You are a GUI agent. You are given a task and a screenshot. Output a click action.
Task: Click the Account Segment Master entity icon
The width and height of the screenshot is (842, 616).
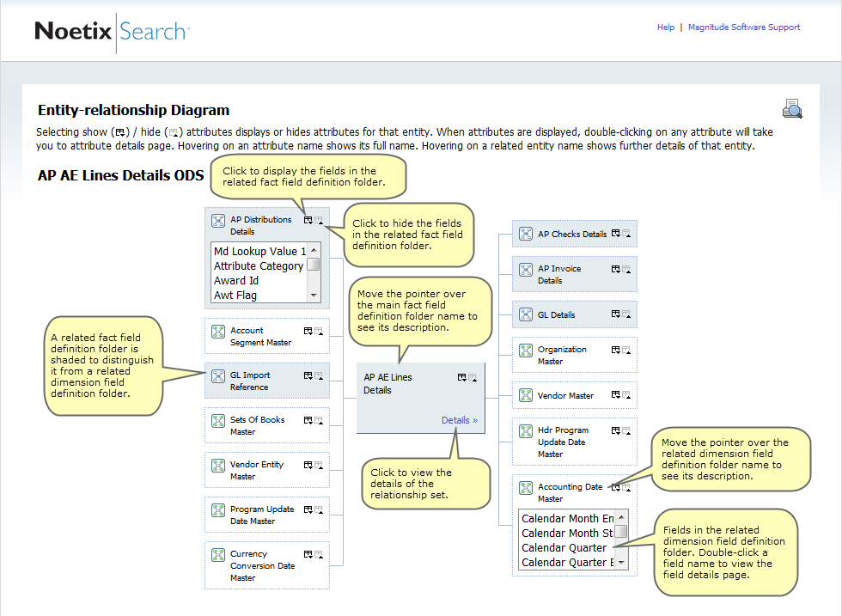(218, 332)
